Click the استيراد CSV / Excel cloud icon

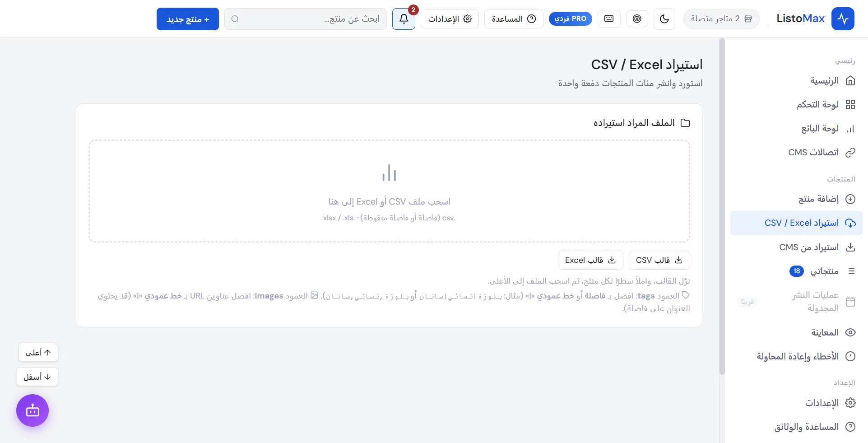coord(850,223)
